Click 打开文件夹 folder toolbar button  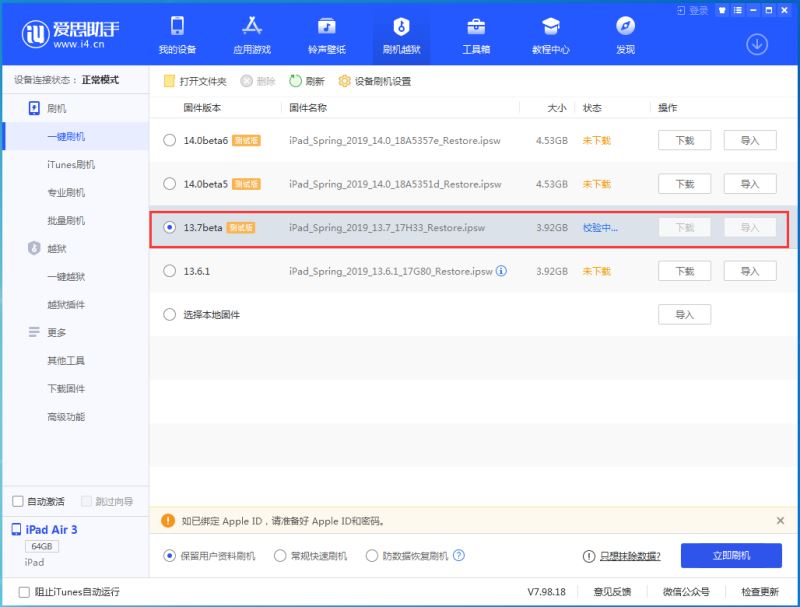click(195, 81)
